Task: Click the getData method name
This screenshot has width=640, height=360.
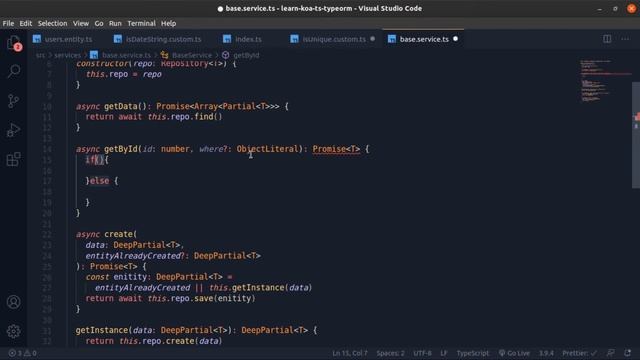Action: pyautogui.click(x=121, y=106)
